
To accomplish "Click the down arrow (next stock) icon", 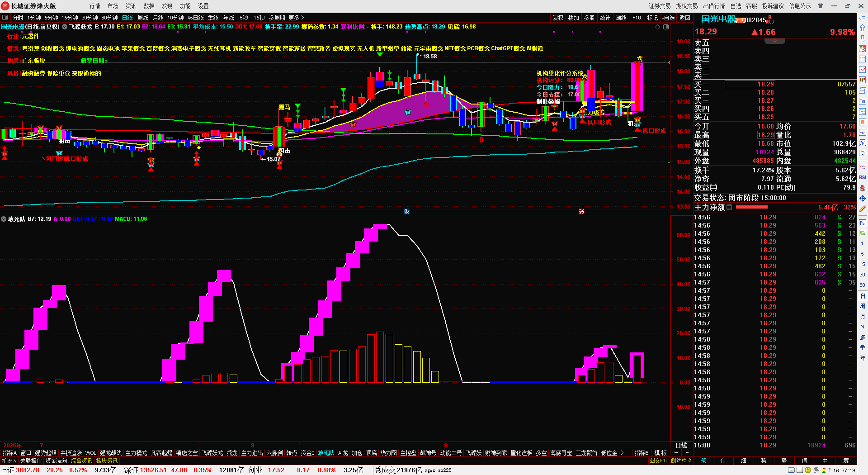I will 863,38.
